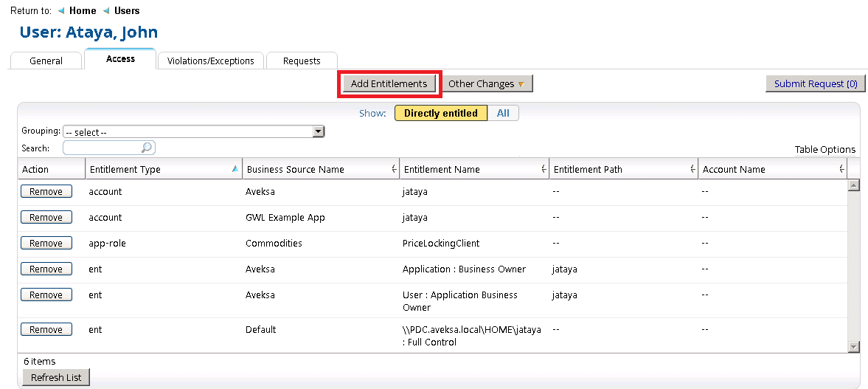Expand the Other Changes menu
This screenshot has height=389, width=868.
[486, 83]
